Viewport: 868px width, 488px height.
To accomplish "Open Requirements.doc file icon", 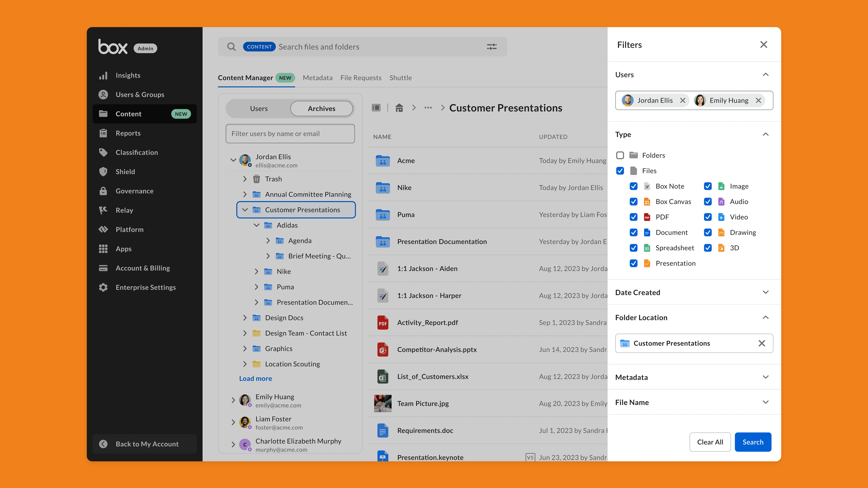I will point(383,430).
